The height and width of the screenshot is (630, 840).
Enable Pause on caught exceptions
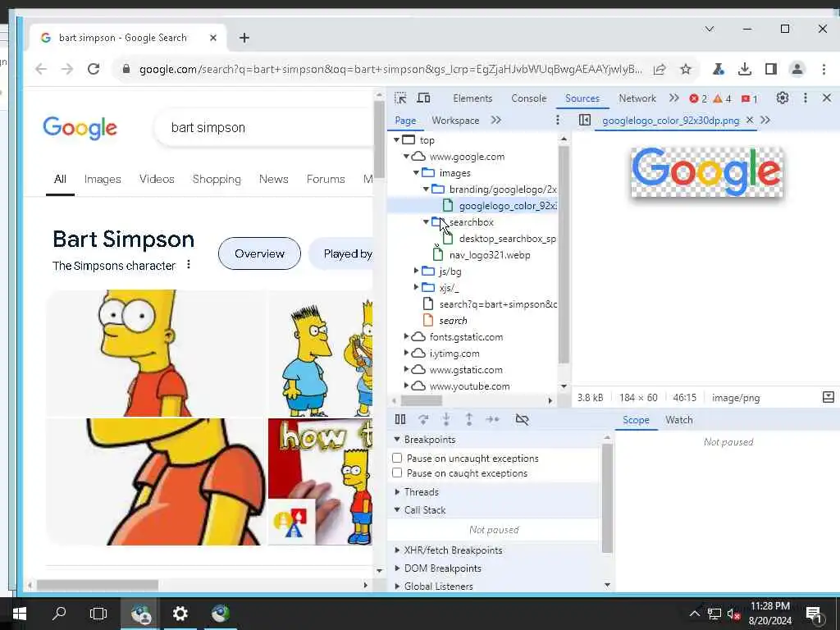tap(397, 472)
